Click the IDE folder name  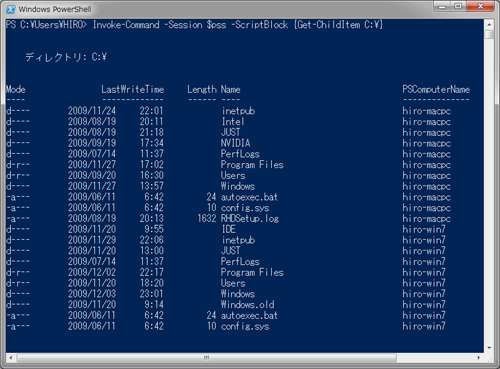click(x=229, y=229)
